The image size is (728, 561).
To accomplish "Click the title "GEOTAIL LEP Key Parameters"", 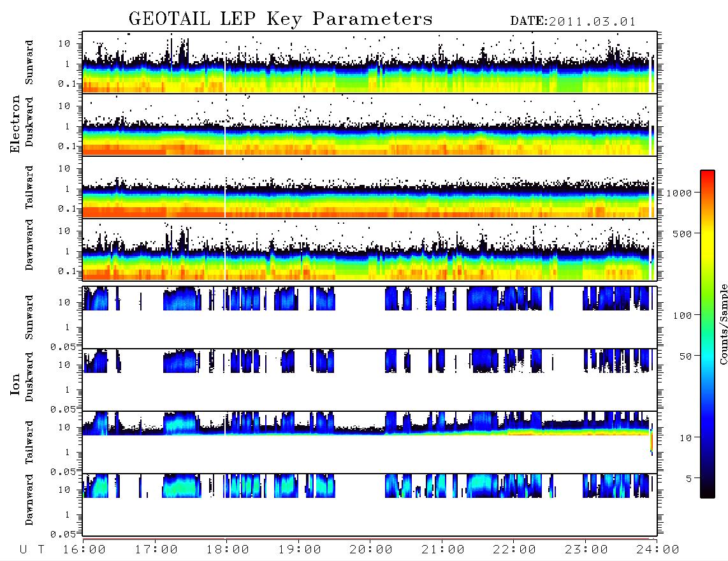I will click(280, 19).
